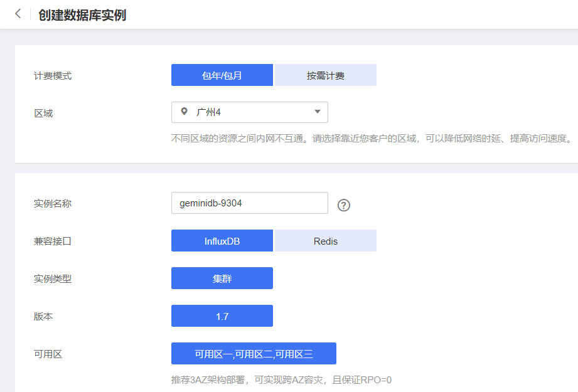Click the 计费模式 label
Image resolution: width=578 pixels, height=392 pixels.
pyautogui.click(x=53, y=76)
